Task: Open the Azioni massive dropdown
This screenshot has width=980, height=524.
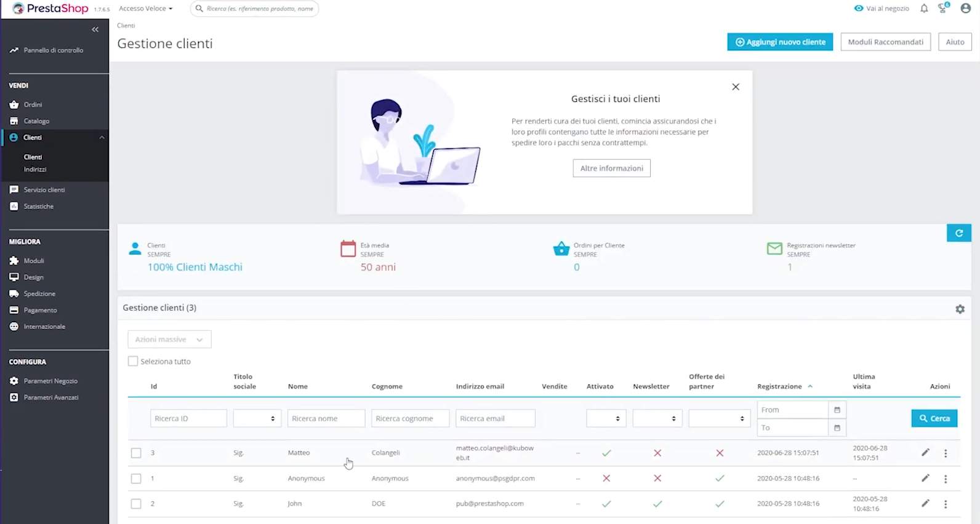Action: (x=169, y=339)
